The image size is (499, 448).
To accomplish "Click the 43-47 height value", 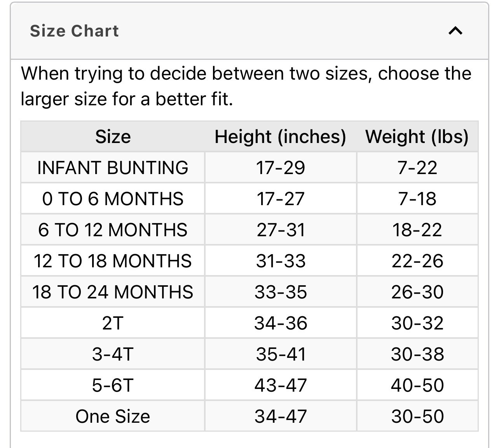I will [x=280, y=385].
